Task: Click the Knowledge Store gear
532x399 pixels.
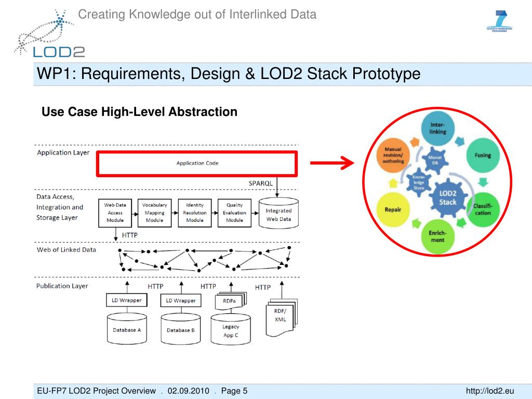Action: [419, 182]
